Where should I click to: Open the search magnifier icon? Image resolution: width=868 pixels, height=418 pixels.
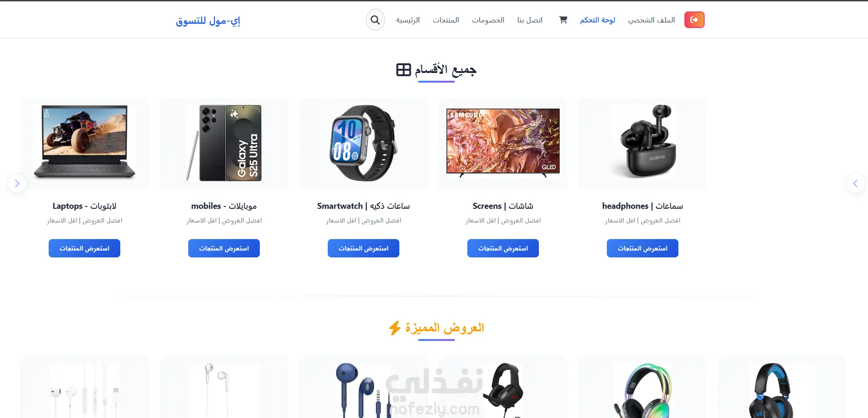pyautogui.click(x=375, y=20)
